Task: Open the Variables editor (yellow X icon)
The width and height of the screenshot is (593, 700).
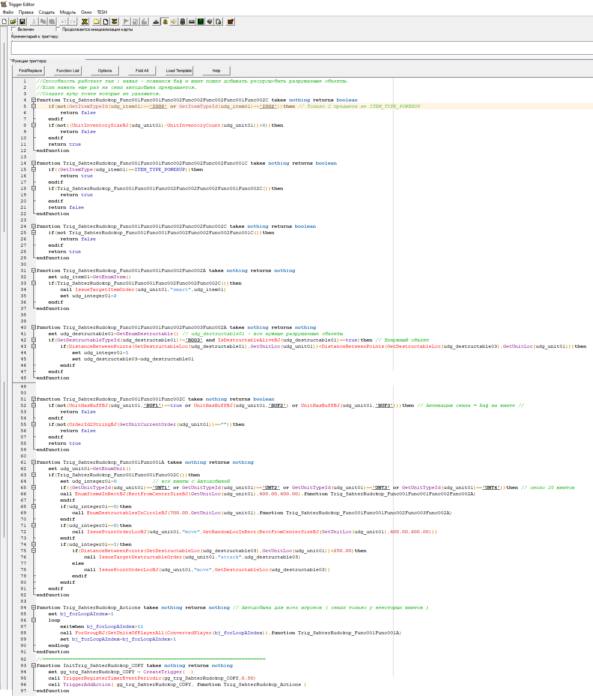Action: tap(85, 22)
